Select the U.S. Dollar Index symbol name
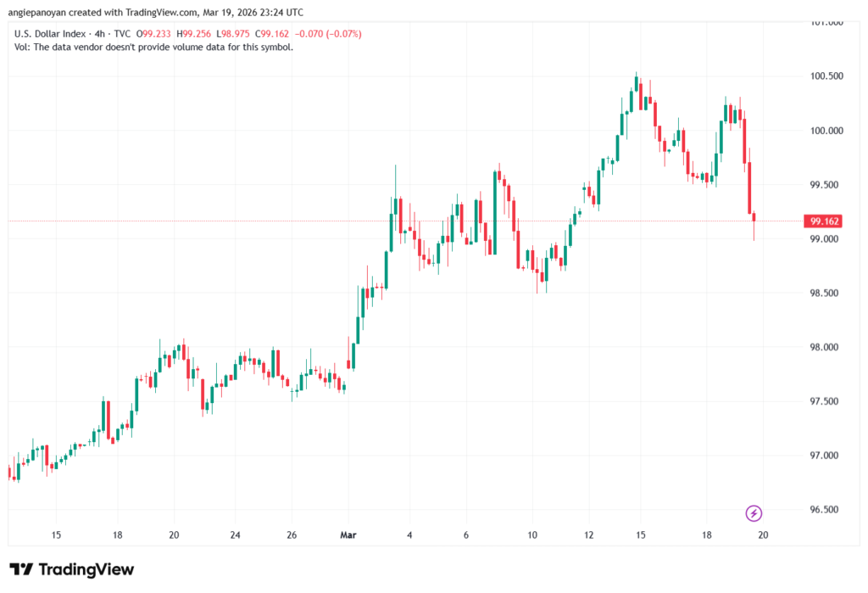Image resolution: width=868 pixels, height=593 pixels. tap(51, 33)
